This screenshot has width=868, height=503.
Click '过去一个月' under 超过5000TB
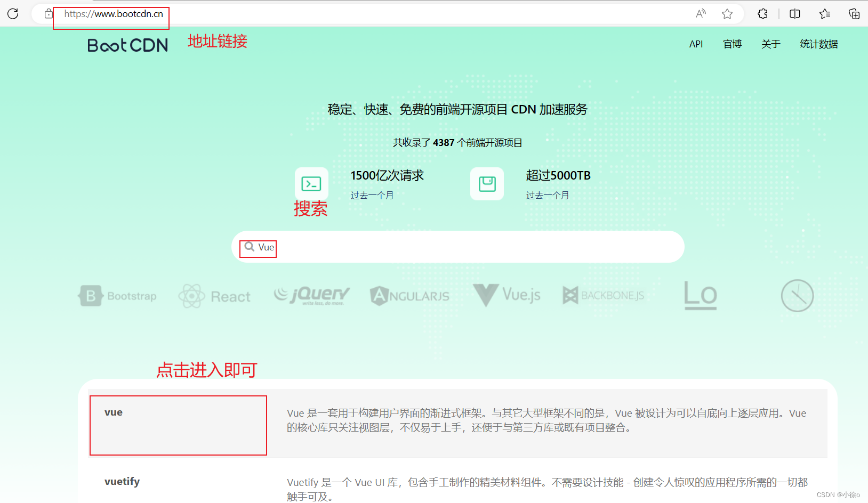coord(548,196)
